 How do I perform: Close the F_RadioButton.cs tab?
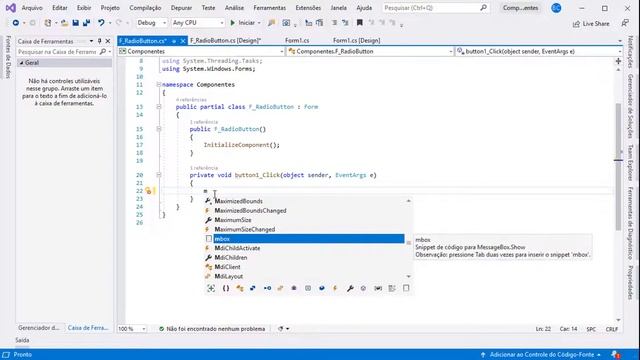[183, 41]
